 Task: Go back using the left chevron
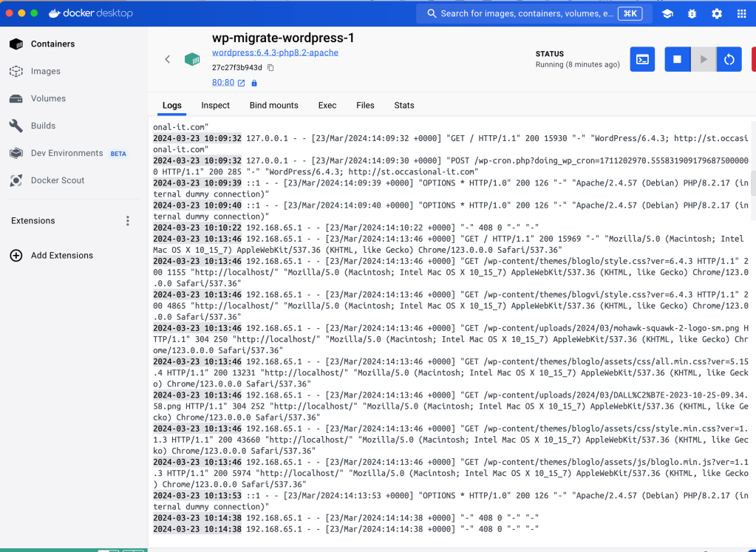coord(168,59)
